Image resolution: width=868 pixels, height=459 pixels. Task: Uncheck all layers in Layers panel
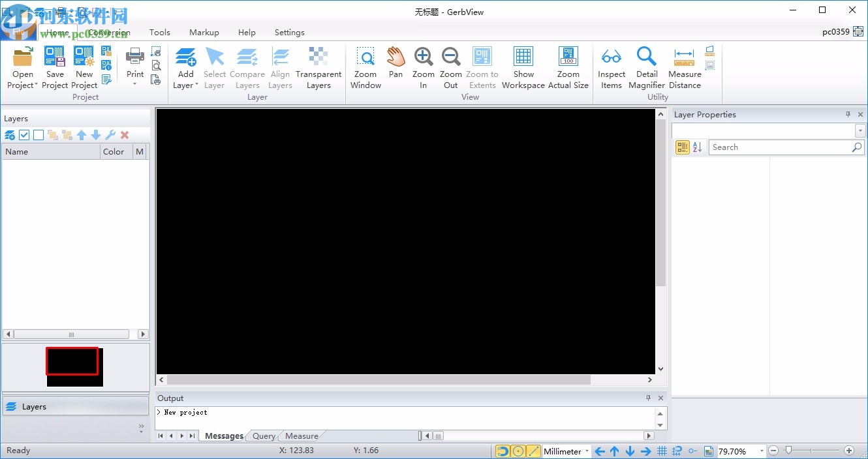tap(38, 135)
